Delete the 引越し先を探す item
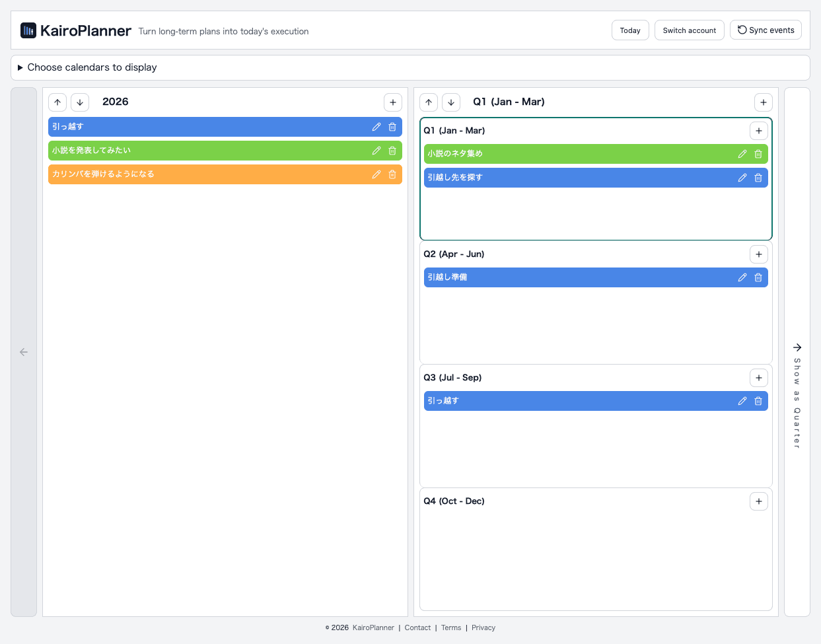Screen dimensions: 821x644 click(758, 178)
